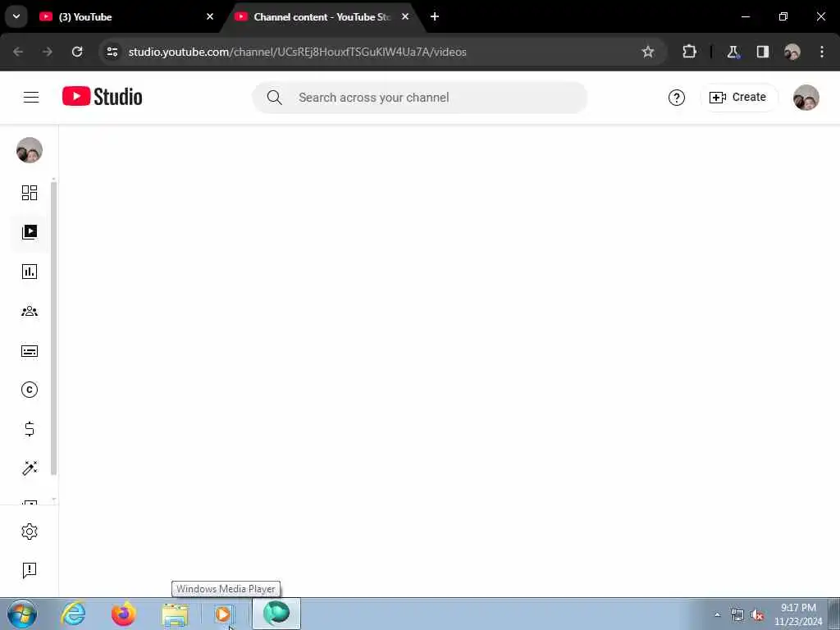Open the Chrome profile avatar
Viewport: 840px width, 630px height.
[x=792, y=52]
